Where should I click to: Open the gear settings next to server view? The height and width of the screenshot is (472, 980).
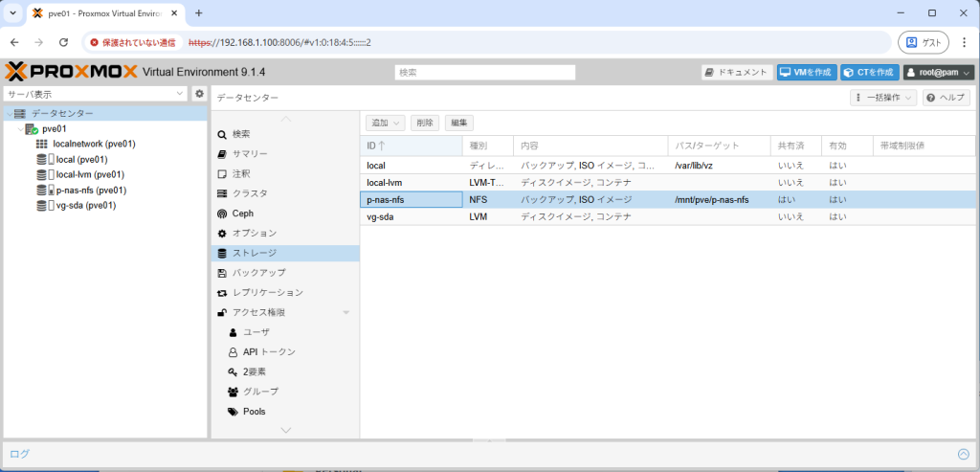tap(199, 94)
